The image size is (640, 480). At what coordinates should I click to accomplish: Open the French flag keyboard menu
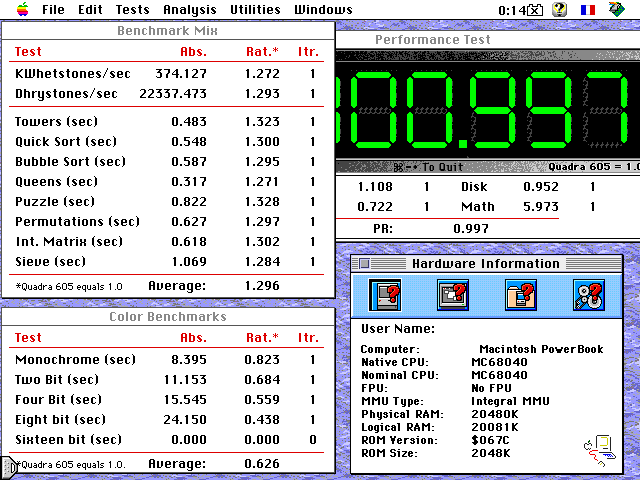(x=588, y=9)
